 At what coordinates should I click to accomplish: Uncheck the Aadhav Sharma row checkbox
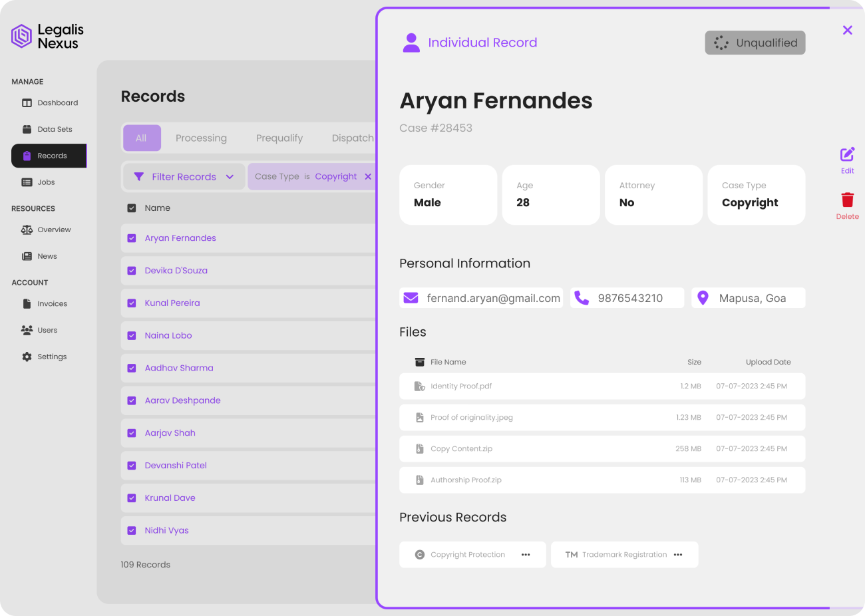(132, 368)
